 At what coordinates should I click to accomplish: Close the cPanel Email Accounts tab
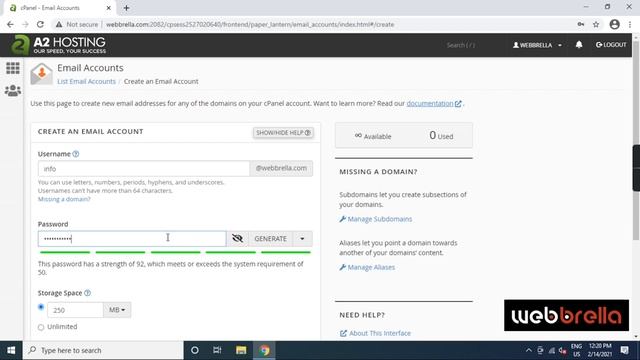(109, 8)
